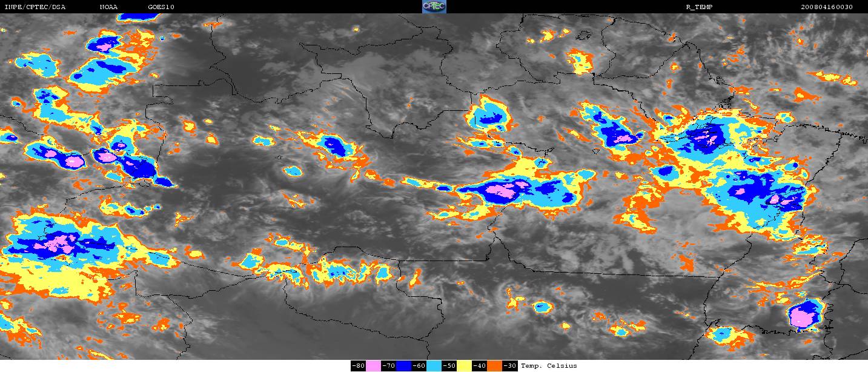Screen dimensions: 868x372
Task: Click the -80 legend temperature label
Action: (359, 365)
